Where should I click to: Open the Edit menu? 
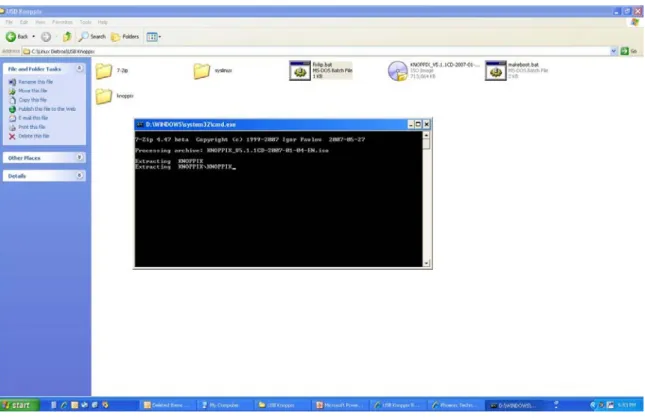pyautogui.click(x=24, y=22)
